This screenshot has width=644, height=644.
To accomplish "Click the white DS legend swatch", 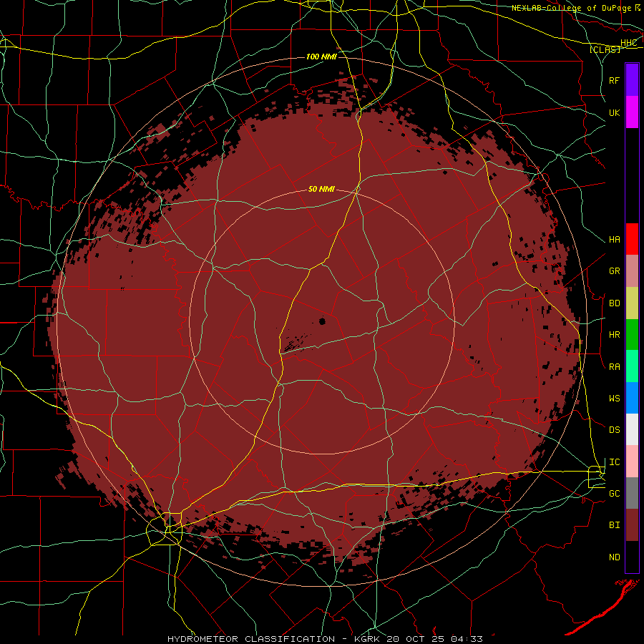I will point(632,429).
